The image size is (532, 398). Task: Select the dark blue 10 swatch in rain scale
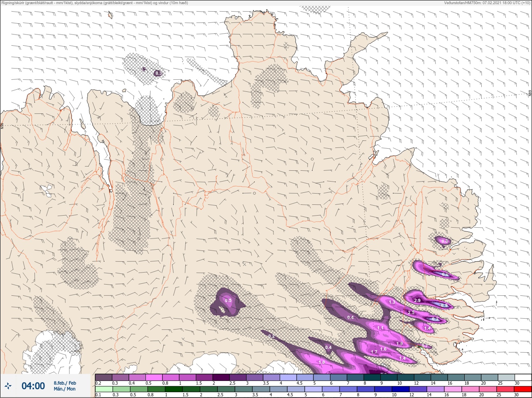coord(401,389)
